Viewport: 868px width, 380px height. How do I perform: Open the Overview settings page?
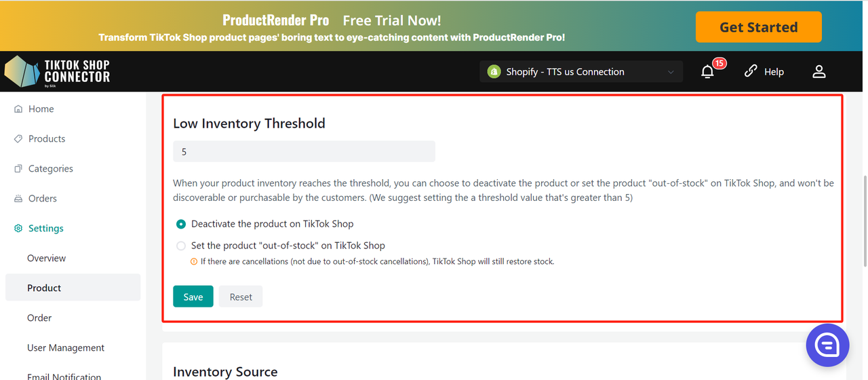coord(46,258)
